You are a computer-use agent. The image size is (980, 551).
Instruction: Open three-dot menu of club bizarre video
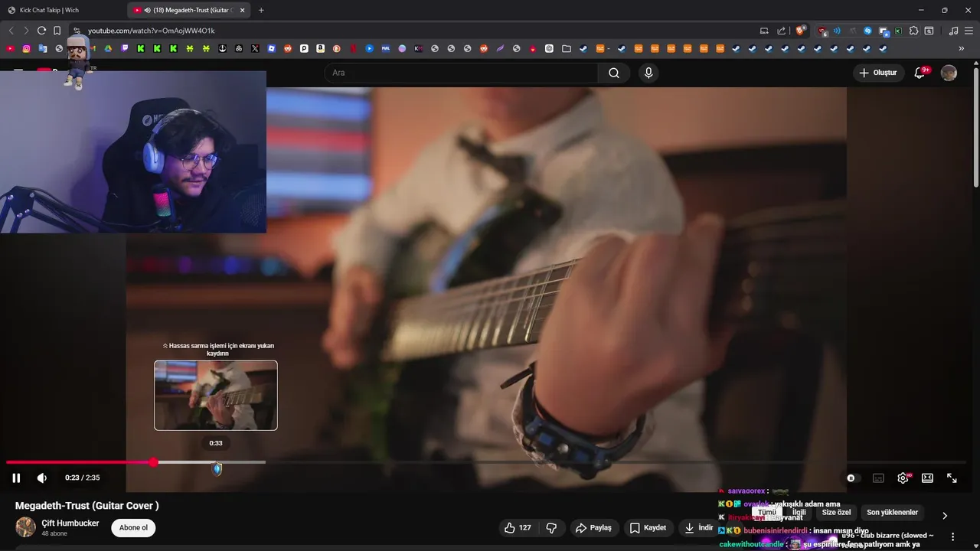click(952, 536)
